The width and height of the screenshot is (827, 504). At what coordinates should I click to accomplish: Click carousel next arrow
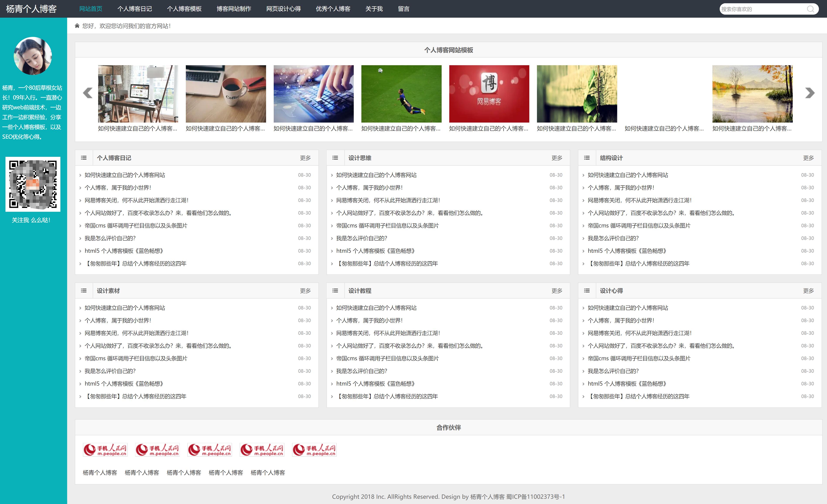[x=810, y=93]
